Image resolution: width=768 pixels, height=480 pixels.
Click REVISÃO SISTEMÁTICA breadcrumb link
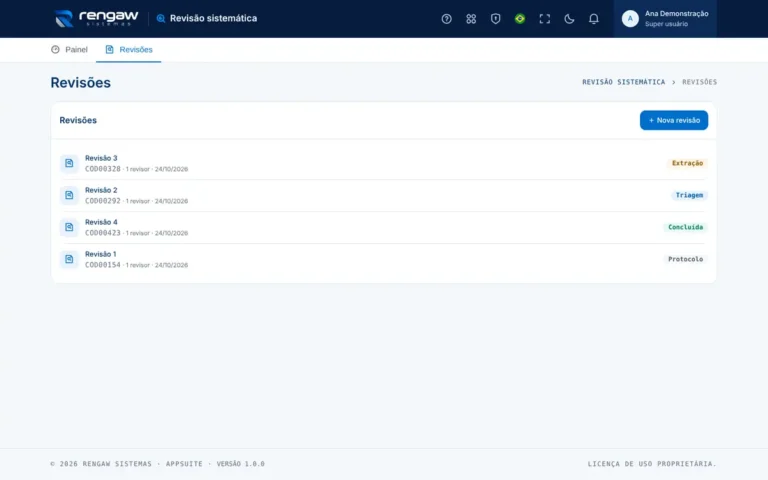(624, 82)
